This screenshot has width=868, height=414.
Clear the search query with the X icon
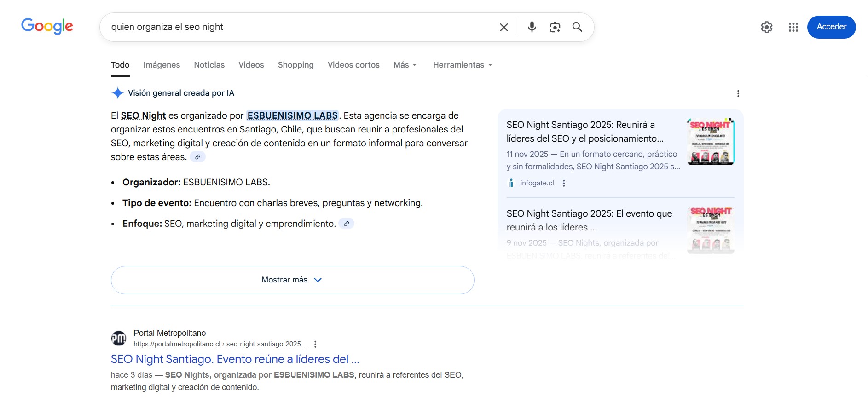coord(504,27)
